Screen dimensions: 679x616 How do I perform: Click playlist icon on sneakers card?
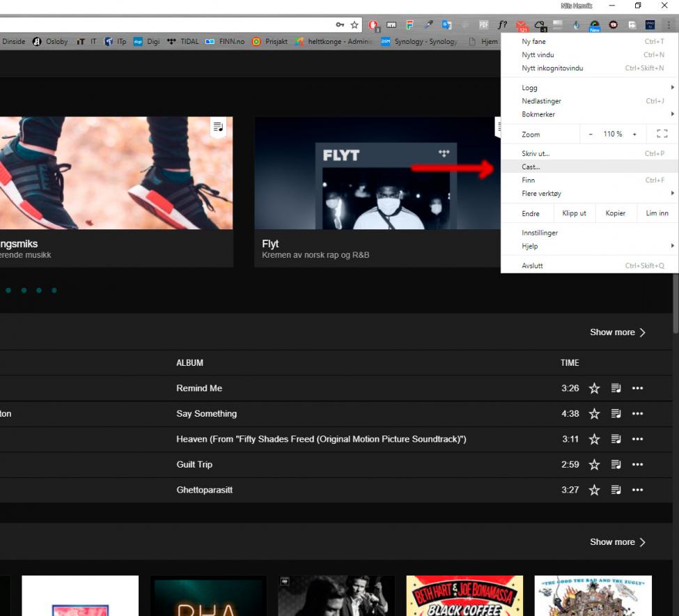click(218, 127)
